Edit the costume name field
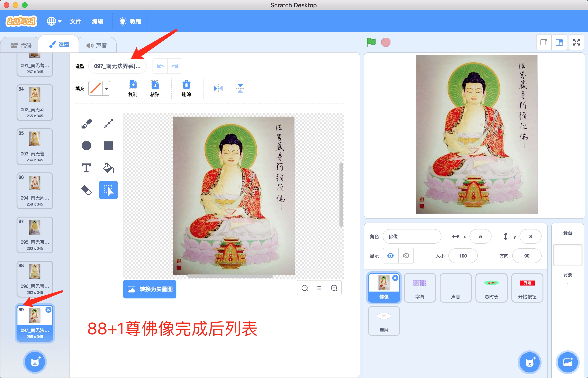Screen dimensions: 588x378 pos(117,66)
